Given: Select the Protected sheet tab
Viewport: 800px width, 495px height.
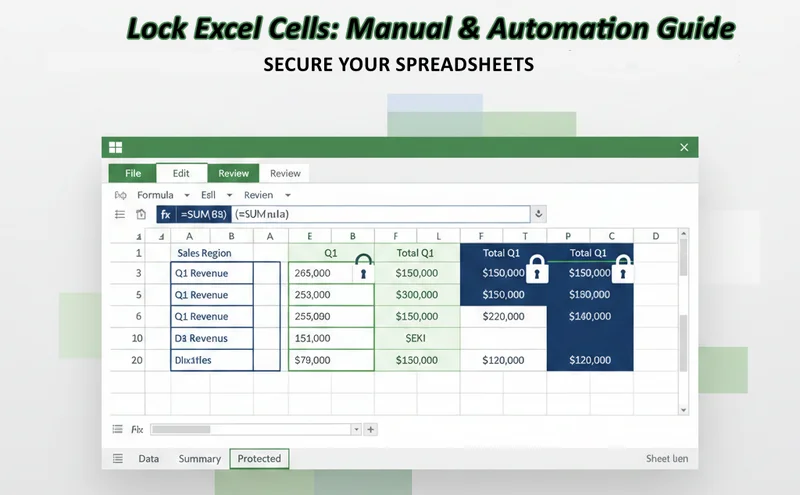Looking at the screenshot, I should pos(259,458).
